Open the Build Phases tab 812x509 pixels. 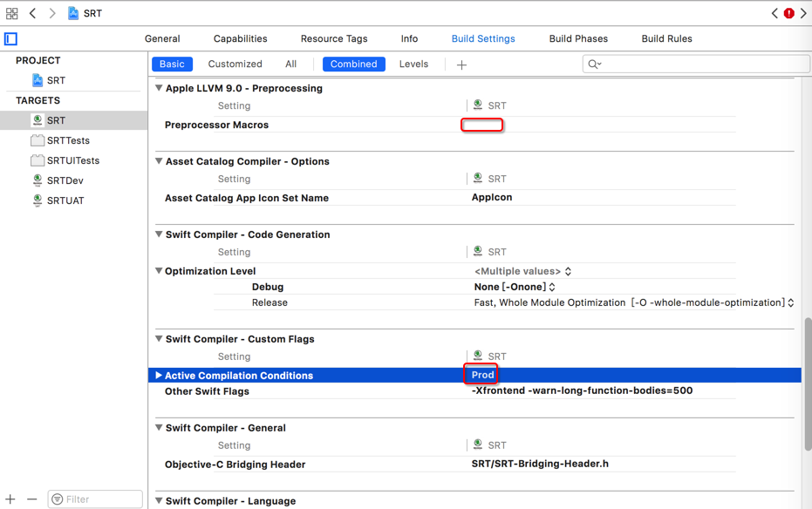(x=578, y=38)
